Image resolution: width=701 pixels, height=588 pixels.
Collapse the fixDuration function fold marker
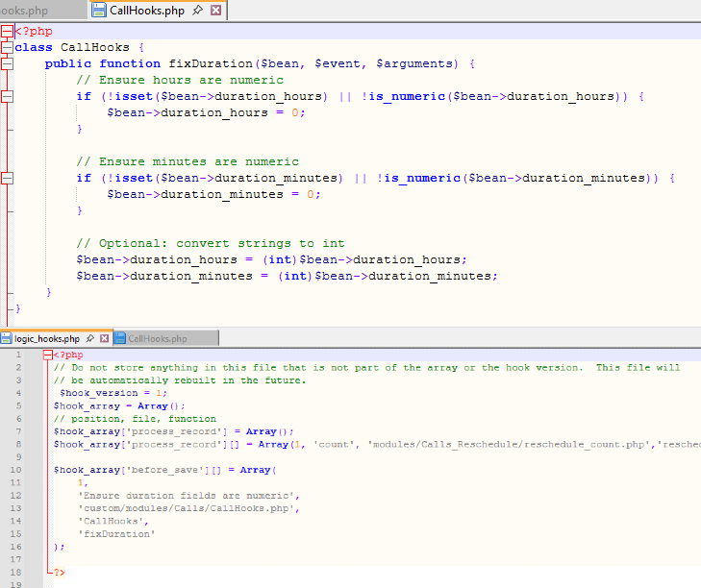(x=7, y=63)
